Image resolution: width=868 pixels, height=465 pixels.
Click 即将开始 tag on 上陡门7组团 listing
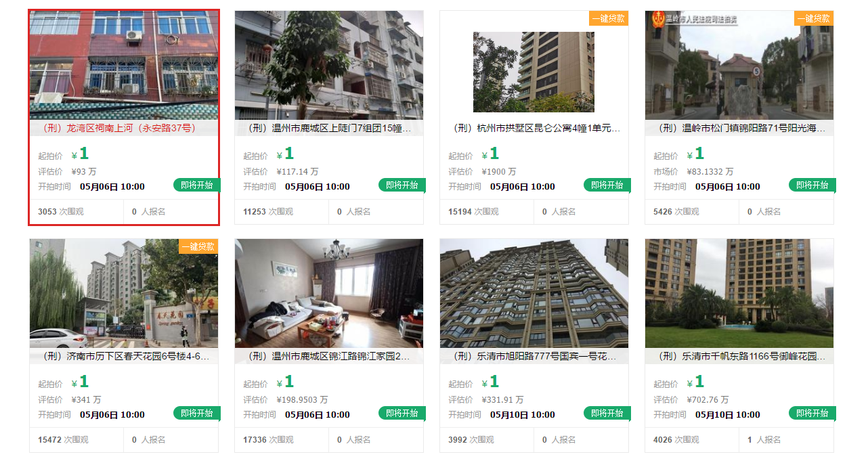tap(402, 185)
